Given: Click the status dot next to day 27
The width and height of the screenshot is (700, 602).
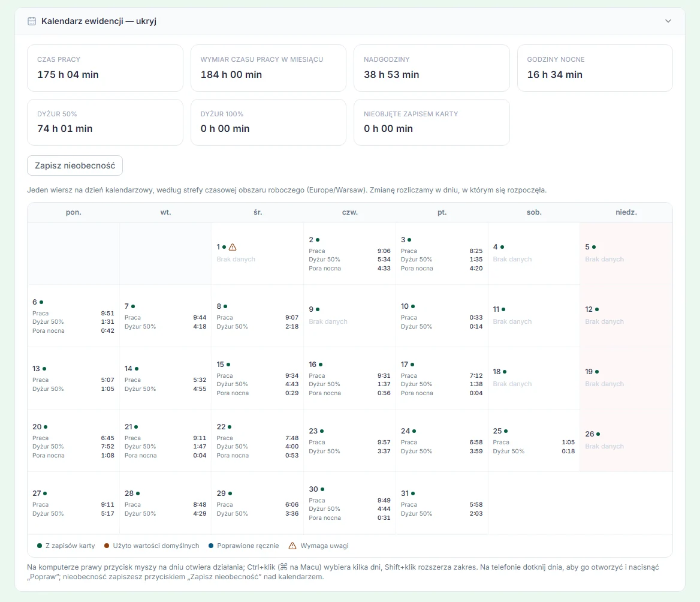Looking at the screenshot, I should pyautogui.click(x=45, y=493).
